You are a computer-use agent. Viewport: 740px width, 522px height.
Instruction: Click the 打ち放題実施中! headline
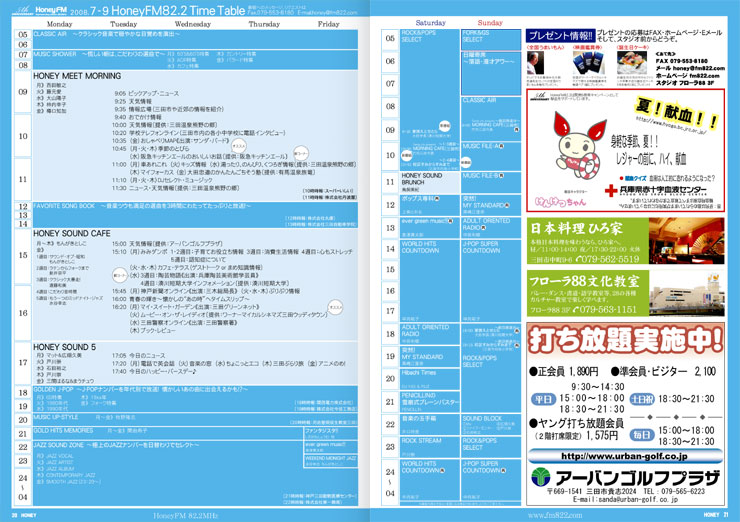pyautogui.click(x=625, y=339)
